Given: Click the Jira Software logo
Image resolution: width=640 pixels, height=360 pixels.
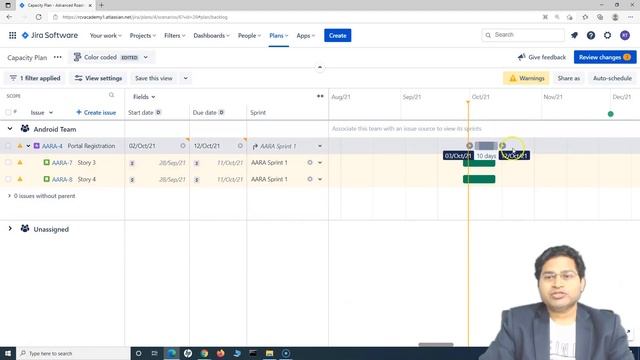Looking at the screenshot, I should [50, 36].
